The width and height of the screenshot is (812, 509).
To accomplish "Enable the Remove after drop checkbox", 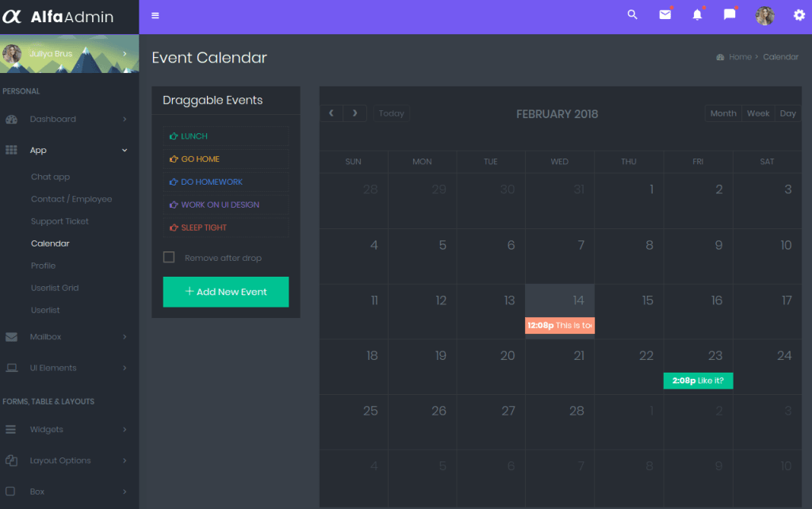I will coord(169,258).
